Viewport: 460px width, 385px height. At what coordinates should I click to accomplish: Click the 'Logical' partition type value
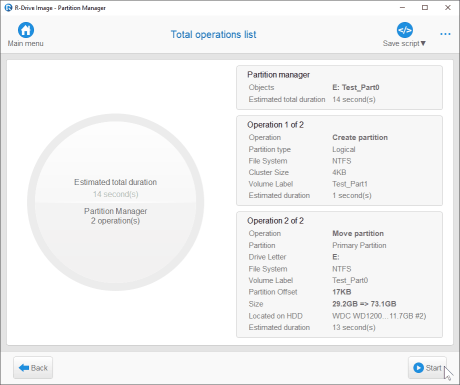coord(344,149)
